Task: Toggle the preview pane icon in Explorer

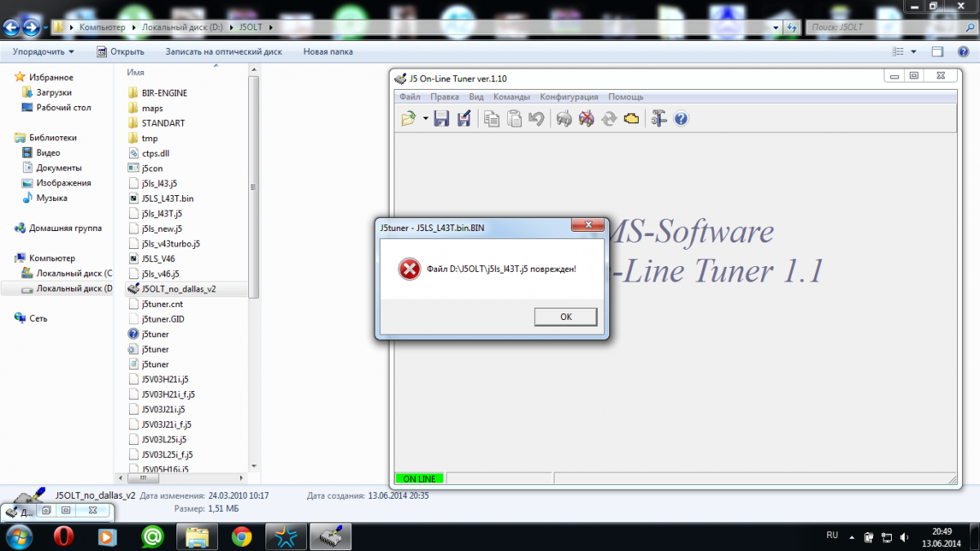Action: [x=938, y=51]
